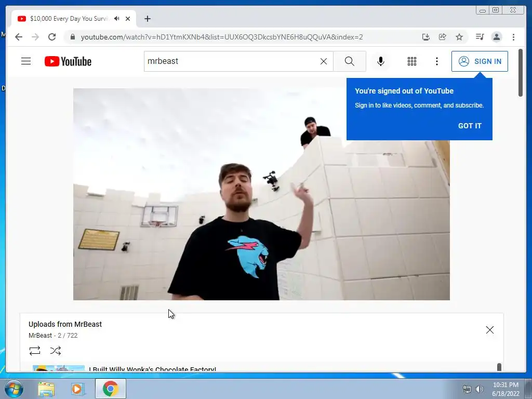Click the Chrome forward arrow
Image resolution: width=532 pixels, height=399 pixels.
pos(35,37)
